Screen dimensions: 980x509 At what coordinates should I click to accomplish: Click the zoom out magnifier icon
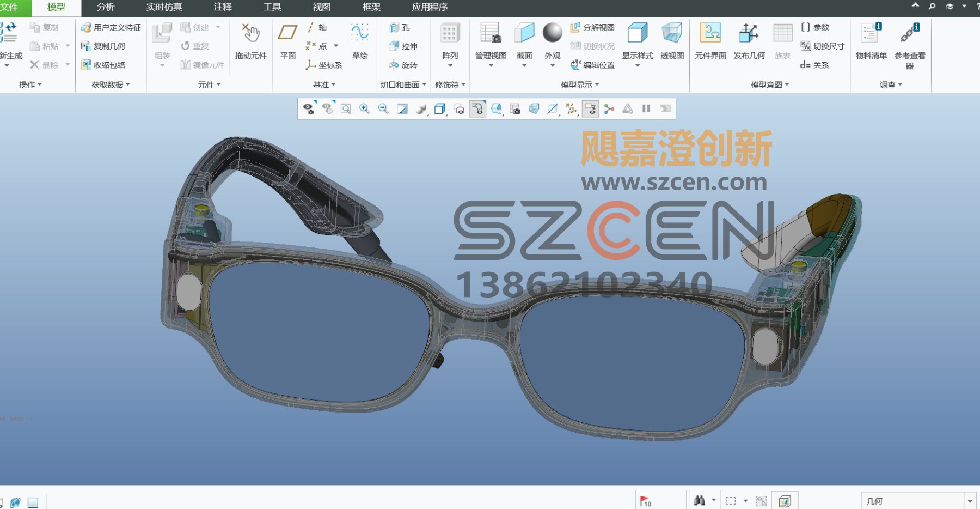click(383, 108)
